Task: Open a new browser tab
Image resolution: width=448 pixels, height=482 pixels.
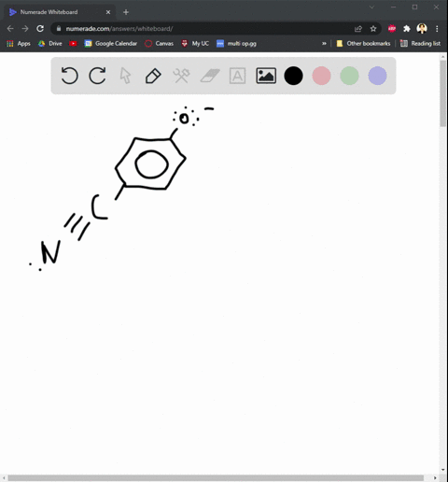Action: coord(126,12)
